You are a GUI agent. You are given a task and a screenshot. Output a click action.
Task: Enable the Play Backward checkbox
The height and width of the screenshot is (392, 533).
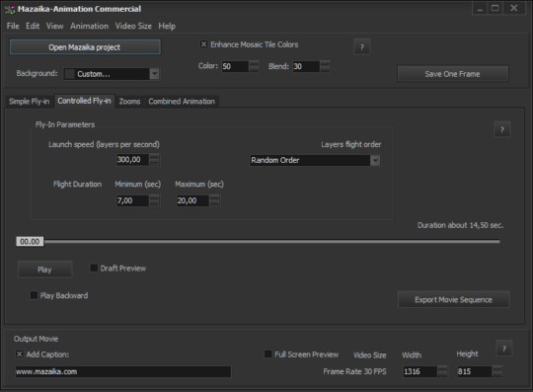pos(34,295)
